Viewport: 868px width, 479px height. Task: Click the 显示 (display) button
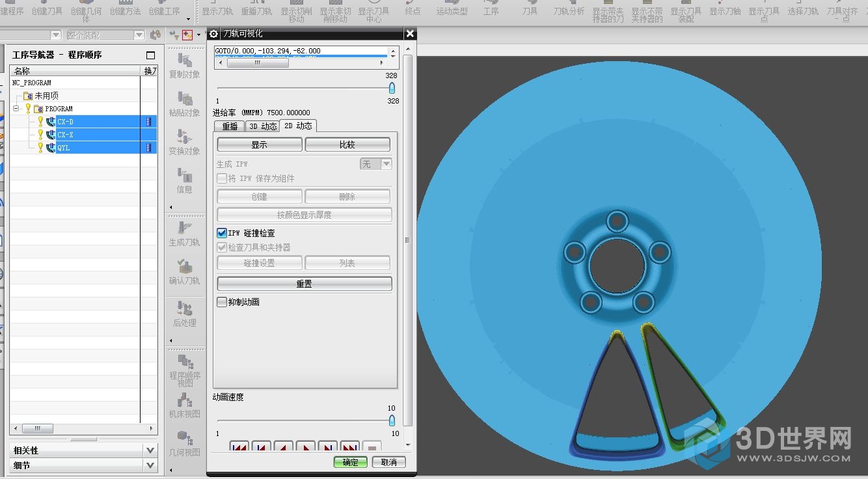coord(259,144)
